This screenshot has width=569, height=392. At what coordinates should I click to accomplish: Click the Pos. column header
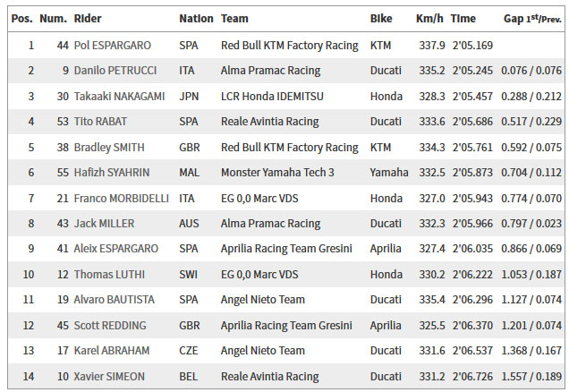coord(21,19)
